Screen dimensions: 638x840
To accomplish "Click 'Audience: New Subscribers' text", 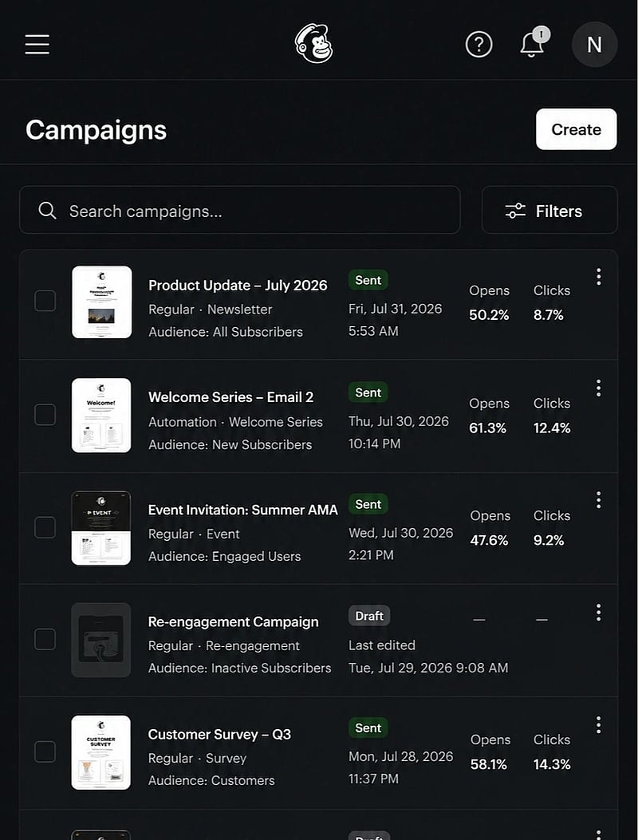I will click(x=230, y=444).
